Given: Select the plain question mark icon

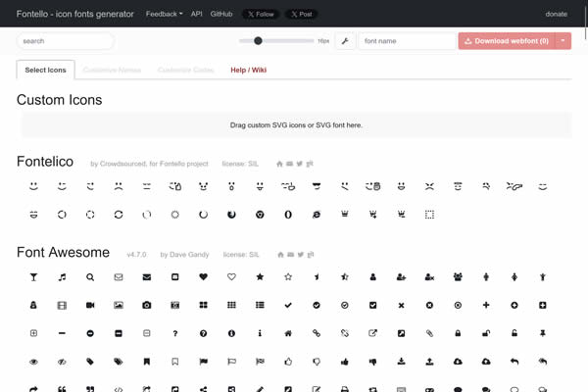Looking at the screenshot, I should tap(175, 333).
